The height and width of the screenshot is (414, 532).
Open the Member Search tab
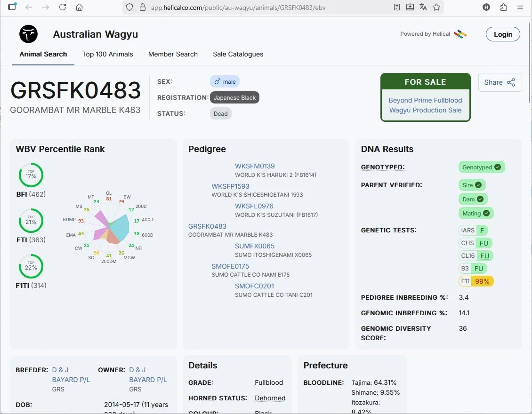(173, 54)
